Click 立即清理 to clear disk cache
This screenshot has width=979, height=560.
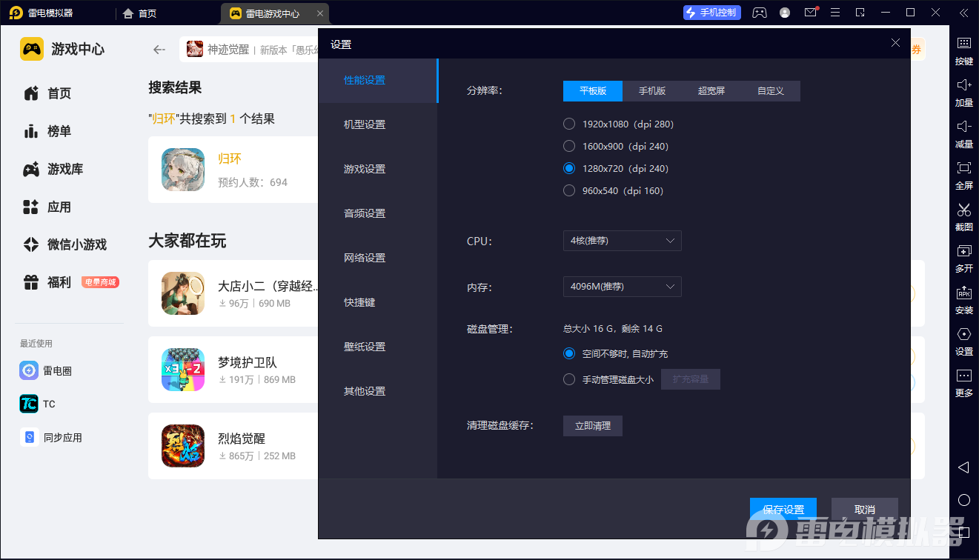click(593, 426)
